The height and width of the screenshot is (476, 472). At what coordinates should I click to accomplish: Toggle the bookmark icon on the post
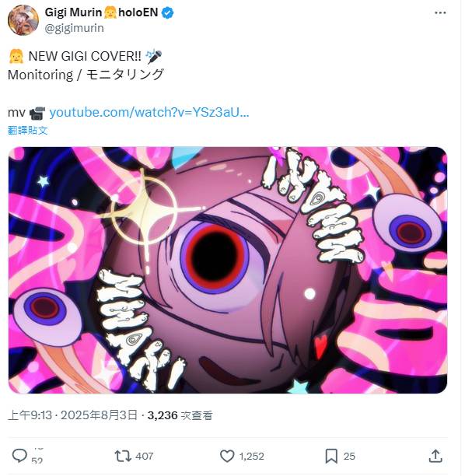click(331, 456)
